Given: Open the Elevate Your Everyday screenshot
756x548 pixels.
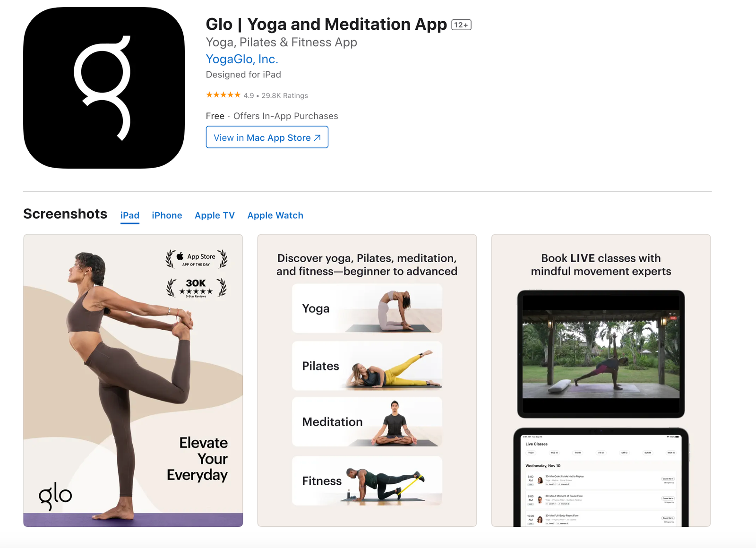Looking at the screenshot, I should click(x=133, y=380).
